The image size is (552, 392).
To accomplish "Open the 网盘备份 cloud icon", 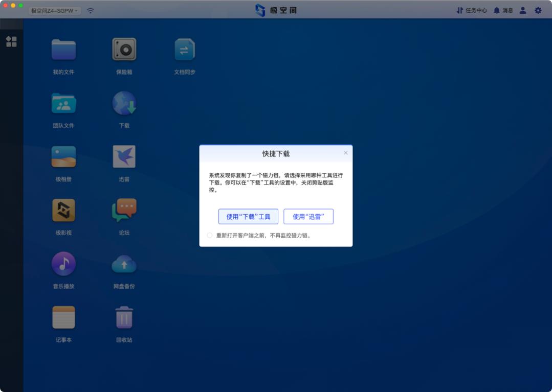I will 124,264.
